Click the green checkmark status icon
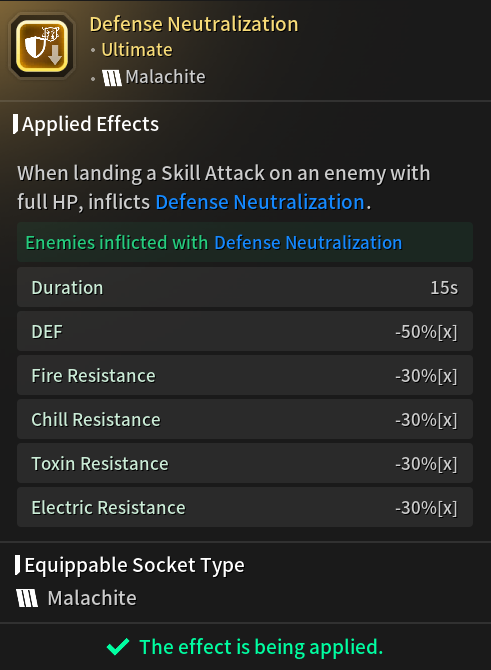Screen dimensions: 491x670 click(118, 646)
